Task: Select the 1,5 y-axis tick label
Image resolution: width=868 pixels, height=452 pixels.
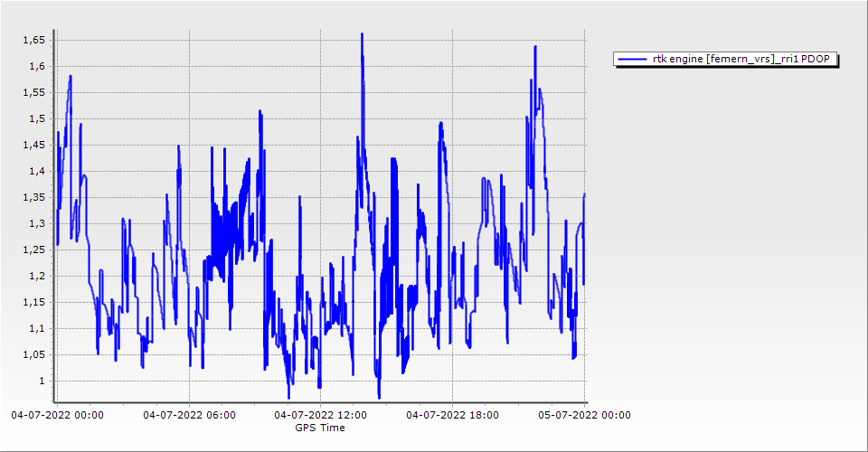Action: pos(36,118)
